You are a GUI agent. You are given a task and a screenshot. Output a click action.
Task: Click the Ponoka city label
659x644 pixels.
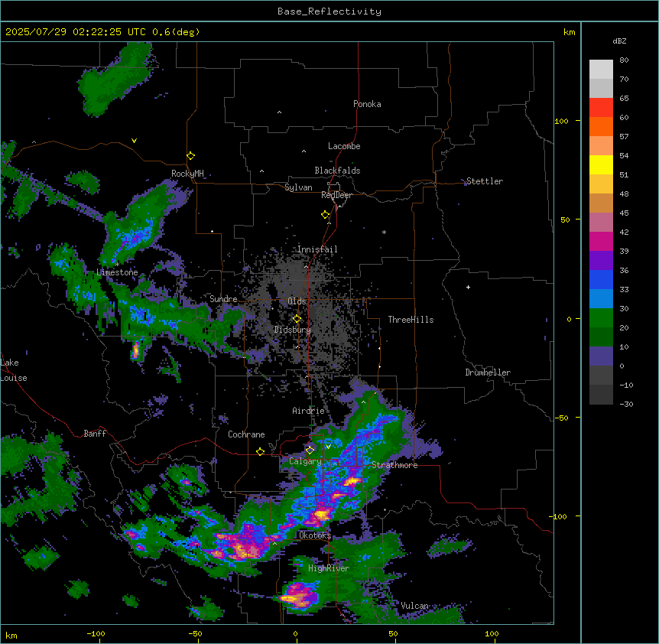(367, 104)
